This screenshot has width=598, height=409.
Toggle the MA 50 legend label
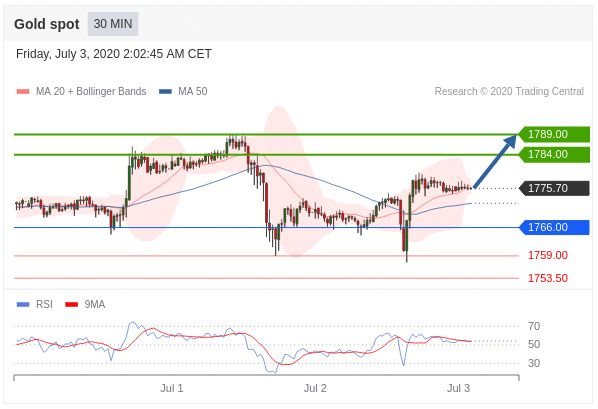pyautogui.click(x=193, y=92)
